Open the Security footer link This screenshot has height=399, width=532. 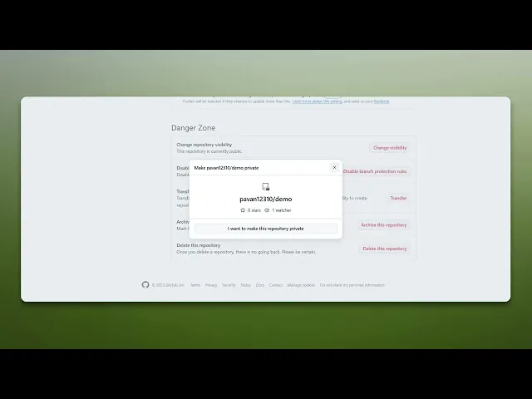[229, 285]
